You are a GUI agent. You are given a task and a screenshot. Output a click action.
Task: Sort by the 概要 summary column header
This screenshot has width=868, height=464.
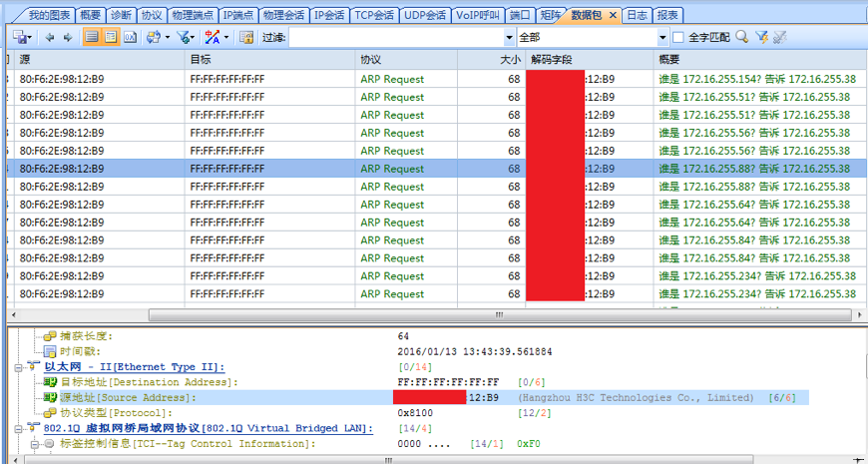tap(760, 59)
